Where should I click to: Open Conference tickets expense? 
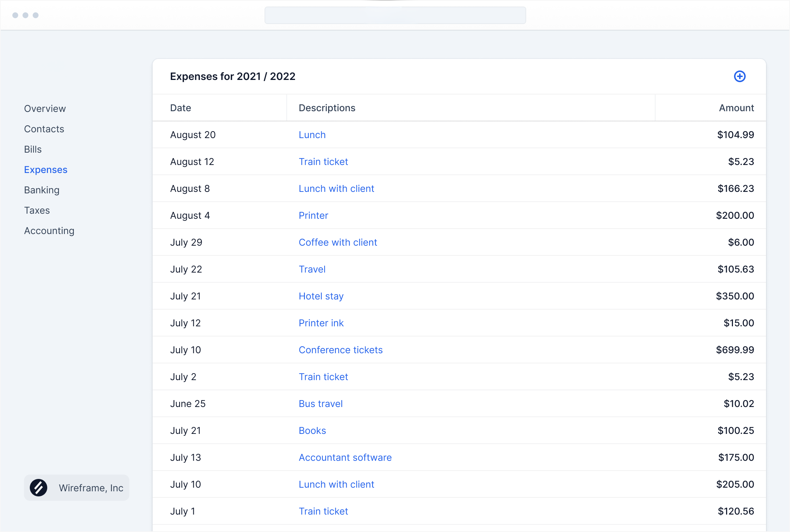[x=340, y=350]
